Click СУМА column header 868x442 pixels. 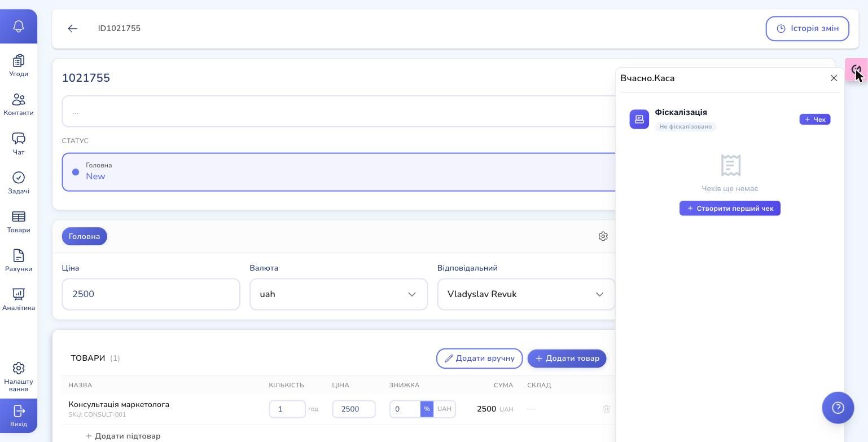503,385
